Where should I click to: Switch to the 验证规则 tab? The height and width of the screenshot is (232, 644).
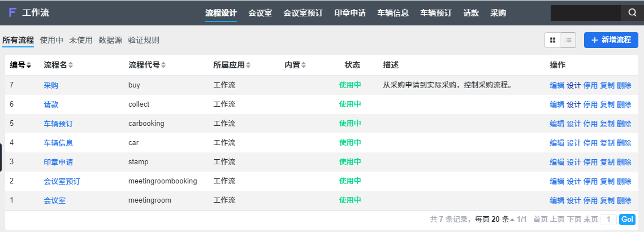click(144, 40)
